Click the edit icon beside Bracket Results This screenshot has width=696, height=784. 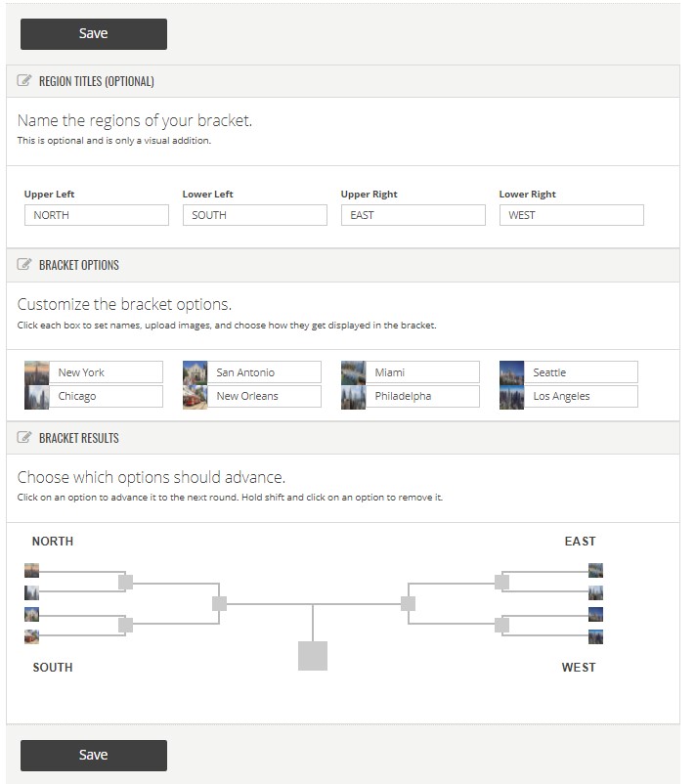pyautogui.click(x=24, y=437)
